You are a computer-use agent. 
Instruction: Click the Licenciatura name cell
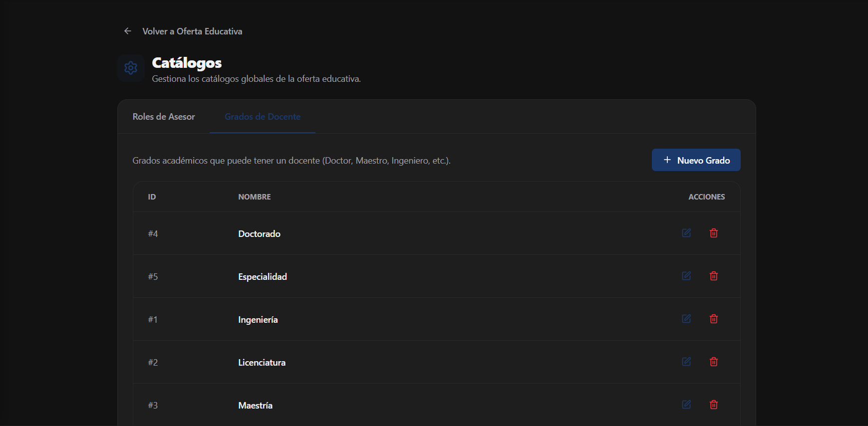click(262, 363)
